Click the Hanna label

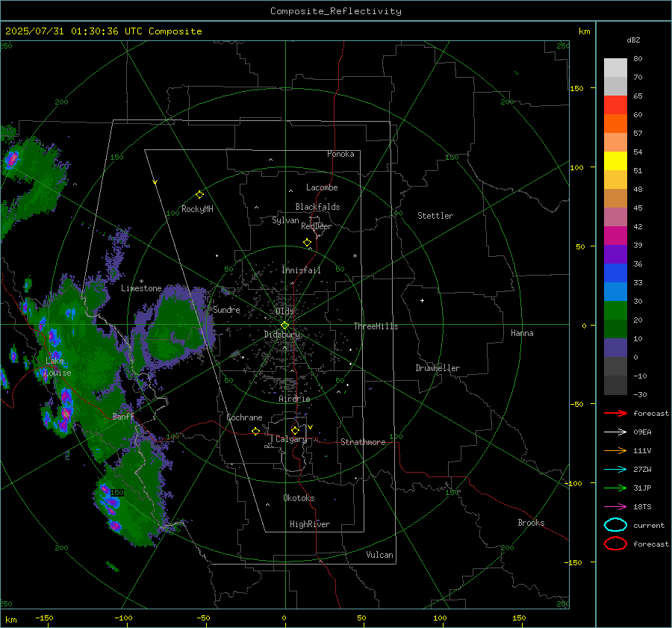522,333
